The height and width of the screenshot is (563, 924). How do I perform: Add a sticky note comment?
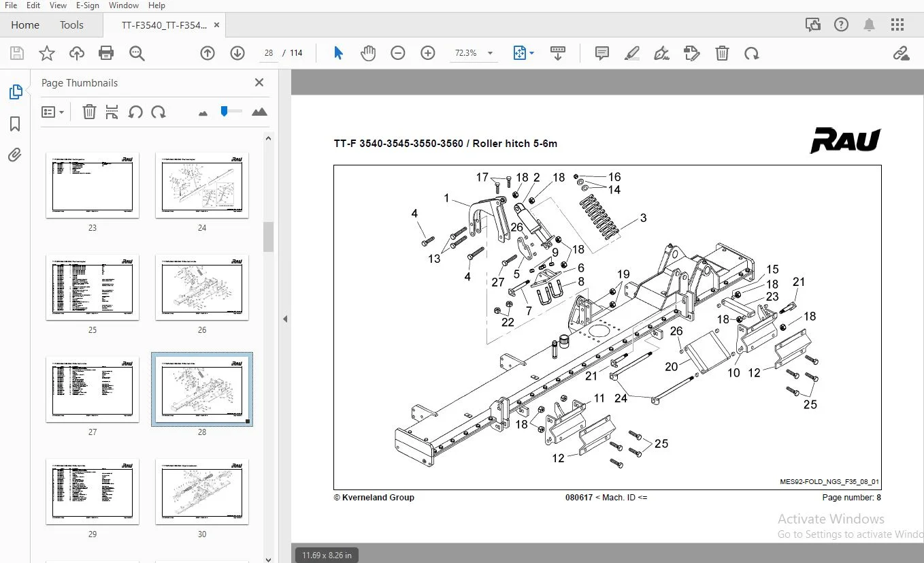[602, 53]
